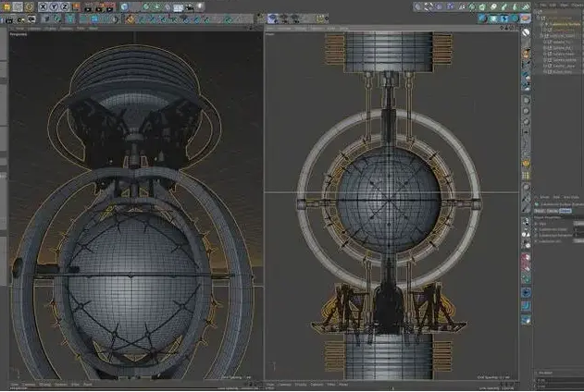The width and height of the screenshot is (584, 392).
Task: Switch to Points mode in side palette
Action: click(x=526, y=101)
